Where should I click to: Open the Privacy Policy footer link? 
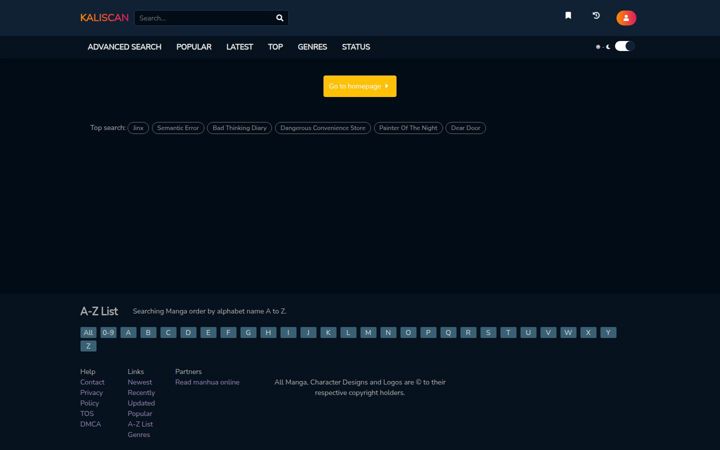tap(91, 398)
